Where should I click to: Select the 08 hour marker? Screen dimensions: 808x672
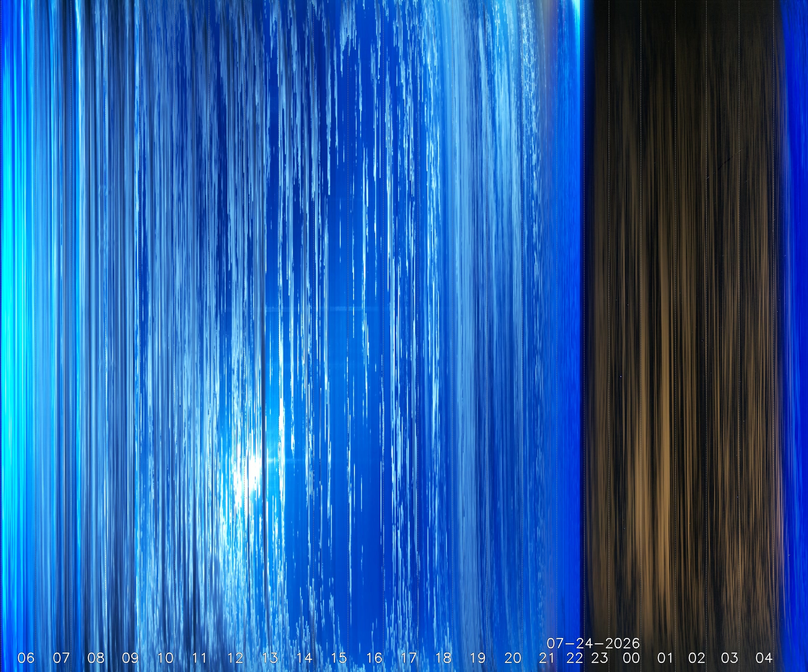click(96, 658)
